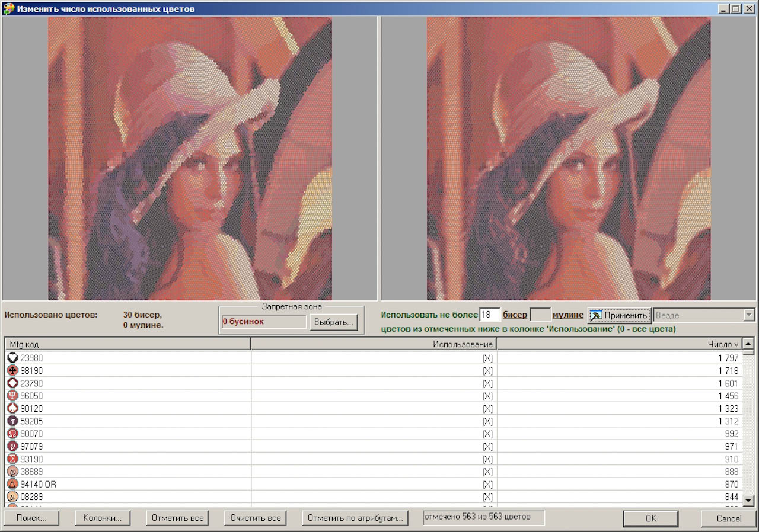Click the count cell '1 312'

pyautogui.click(x=728, y=422)
